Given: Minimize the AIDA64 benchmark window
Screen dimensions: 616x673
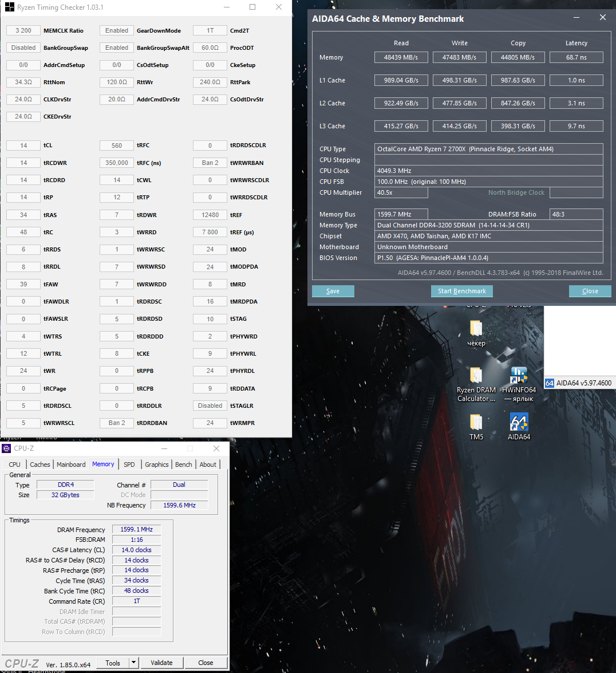Looking at the screenshot, I should pos(576,17).
